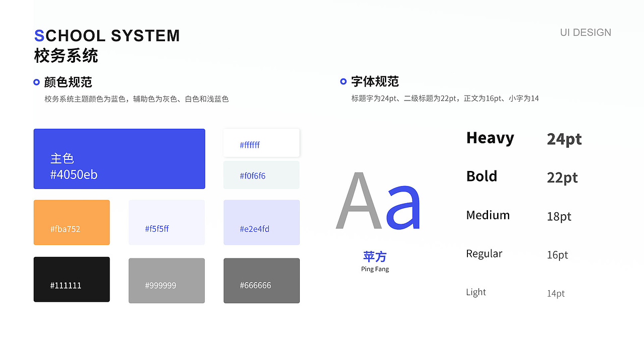This screenshot has height=362, width=644.
Task: Choose the #e2e4fd light blue swatch
Action: coord(262,222)
